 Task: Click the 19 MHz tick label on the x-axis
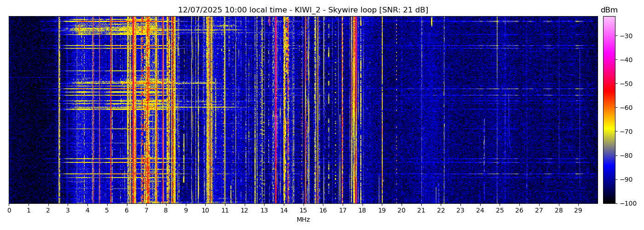(x=382, y=211)
